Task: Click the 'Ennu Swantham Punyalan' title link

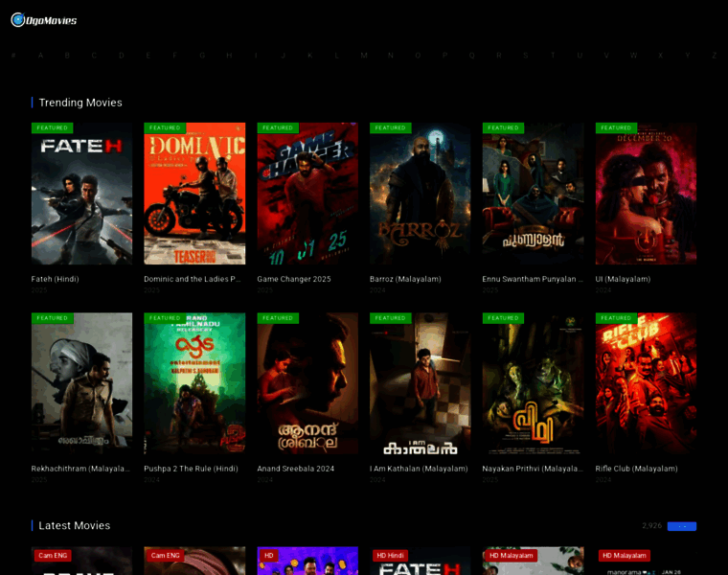Action: pos(533,279)
